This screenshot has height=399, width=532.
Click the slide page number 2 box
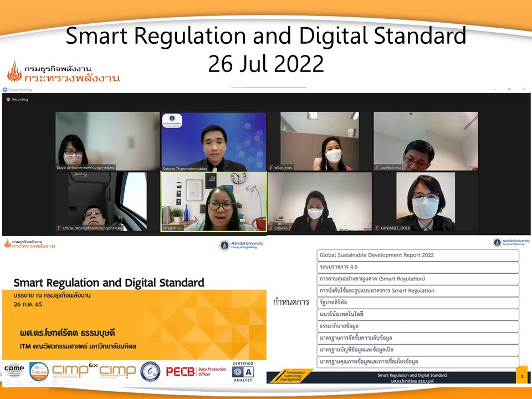521,377
